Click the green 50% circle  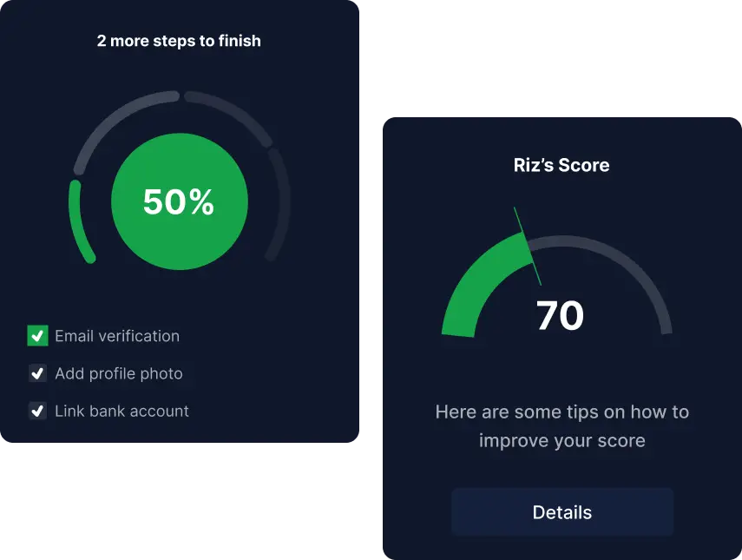click(x=180, y=202)
